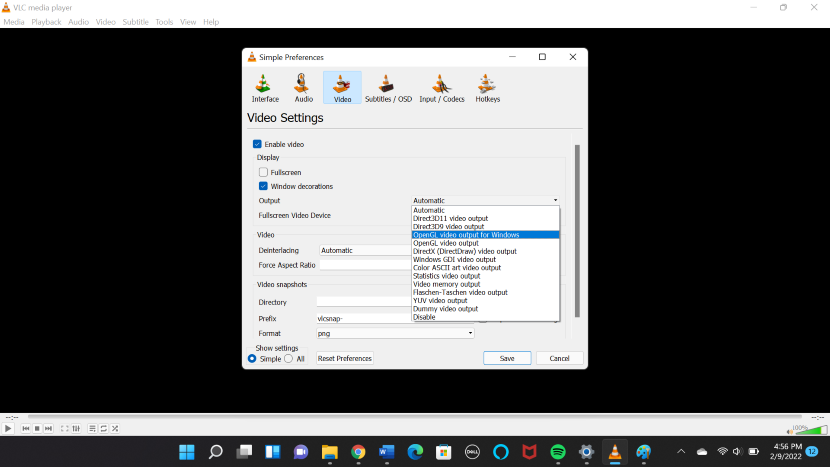Click the stop playback button
Screen dimensions: 830x467
tap(37, 428)
